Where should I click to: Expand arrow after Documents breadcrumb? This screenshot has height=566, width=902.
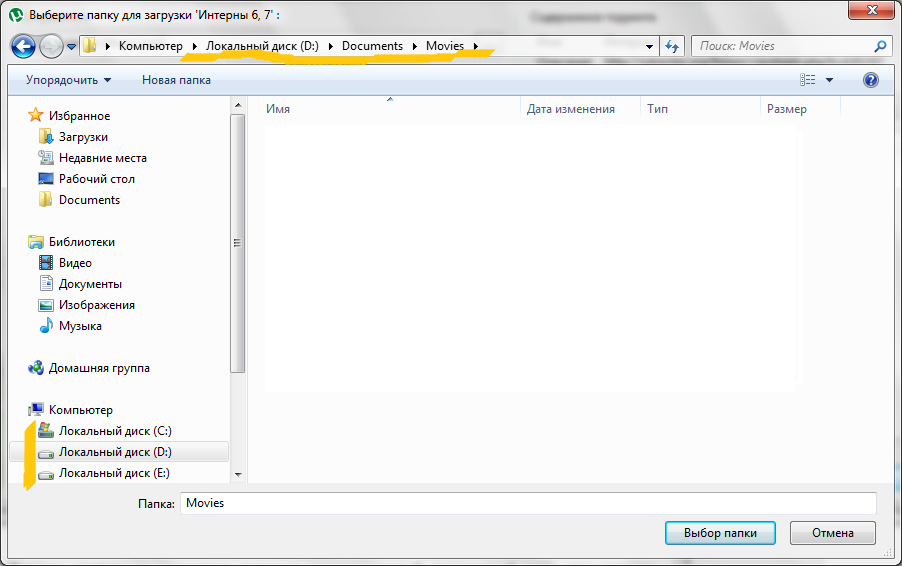(x=415, y=46)
